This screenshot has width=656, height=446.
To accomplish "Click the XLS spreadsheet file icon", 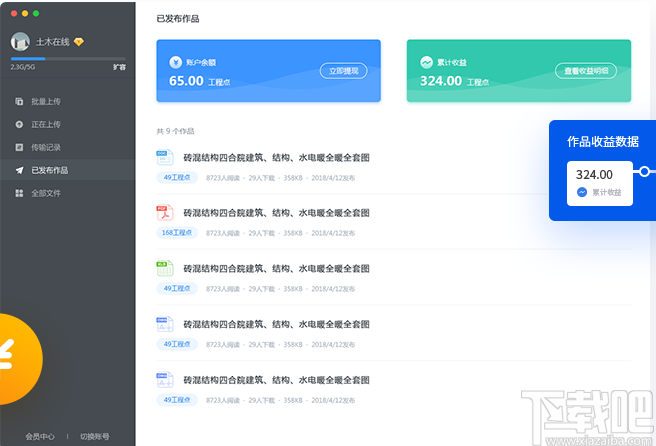I will point(165,269).
